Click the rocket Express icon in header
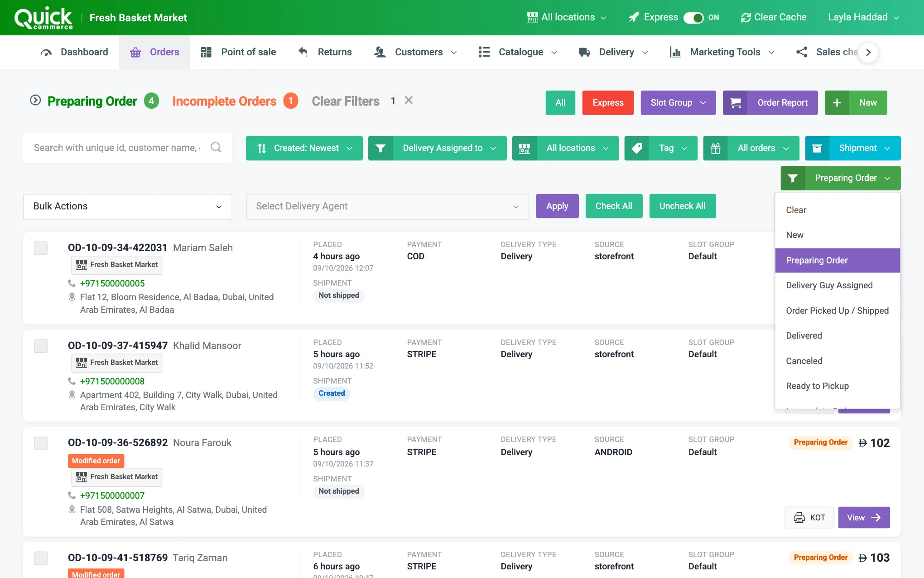 pos(634,17)
